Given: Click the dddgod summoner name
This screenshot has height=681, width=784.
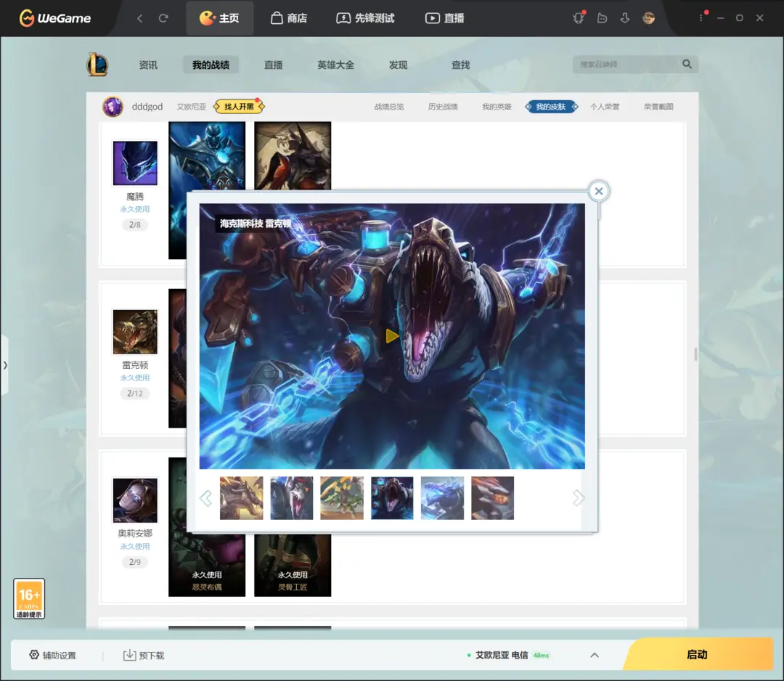Looking at the screenshot, I should point(147,107).
